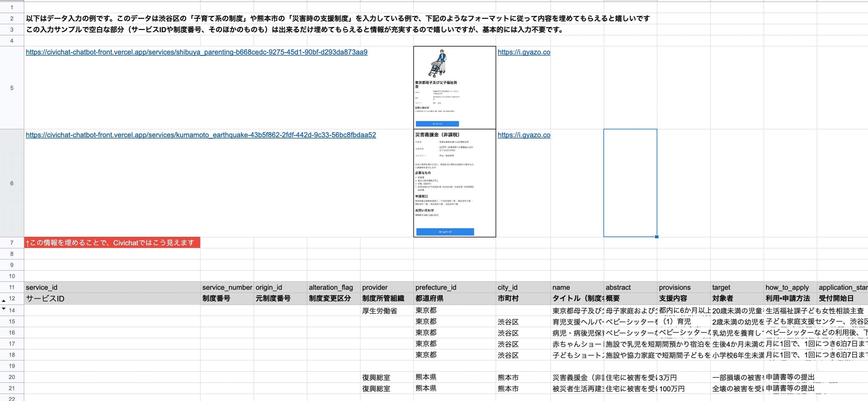Click row header 20

(12, 377)
